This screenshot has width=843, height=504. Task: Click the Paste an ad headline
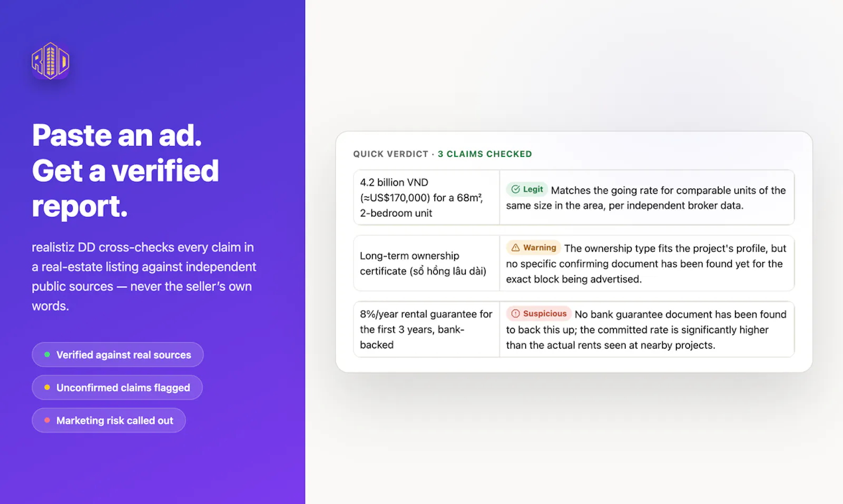pos(125,170)
